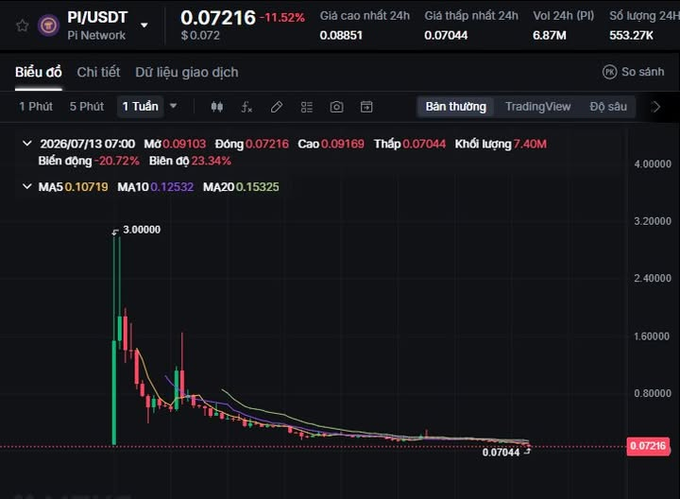Viewport: 680px width, 499px height.
Task: Select the 5 Phút timeframe
Action: coord(87,107)
